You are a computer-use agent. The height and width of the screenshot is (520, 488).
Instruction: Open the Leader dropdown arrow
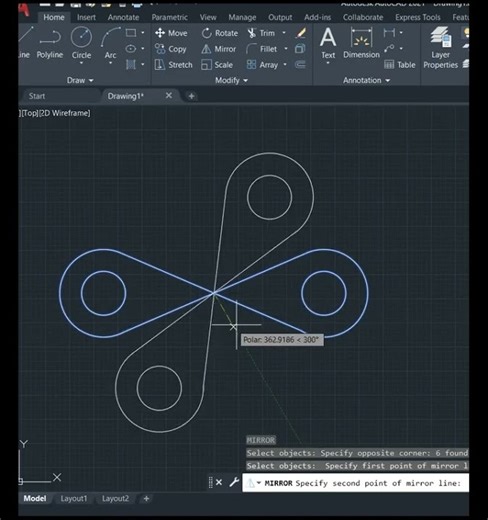401,49
